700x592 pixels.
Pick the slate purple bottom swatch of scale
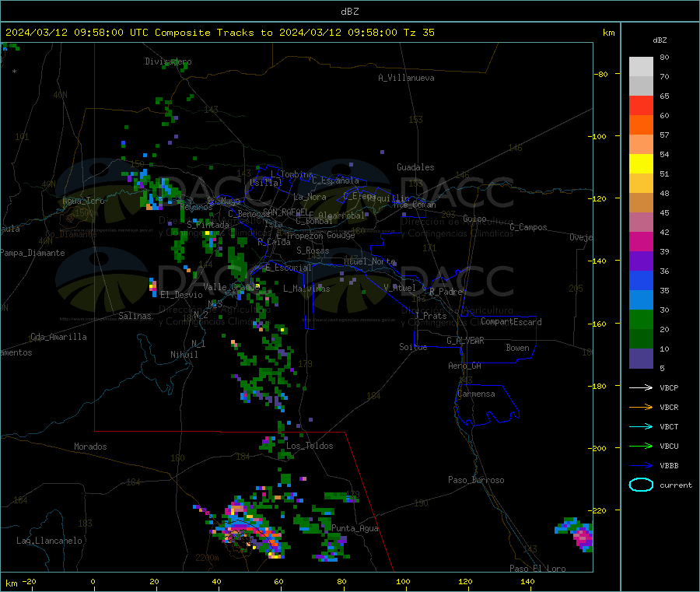pos(641,359)
